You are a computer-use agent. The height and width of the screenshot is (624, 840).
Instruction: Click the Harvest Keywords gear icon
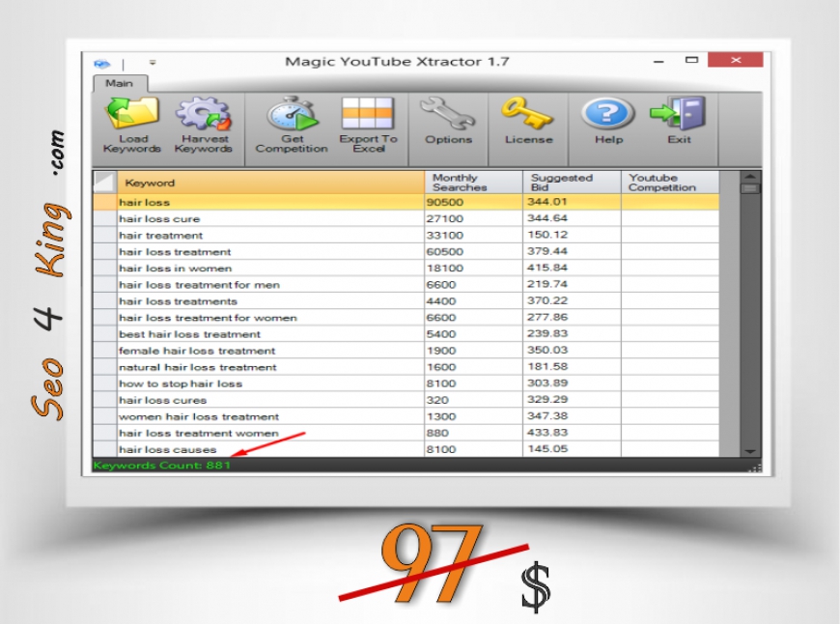tap(204, 113)
